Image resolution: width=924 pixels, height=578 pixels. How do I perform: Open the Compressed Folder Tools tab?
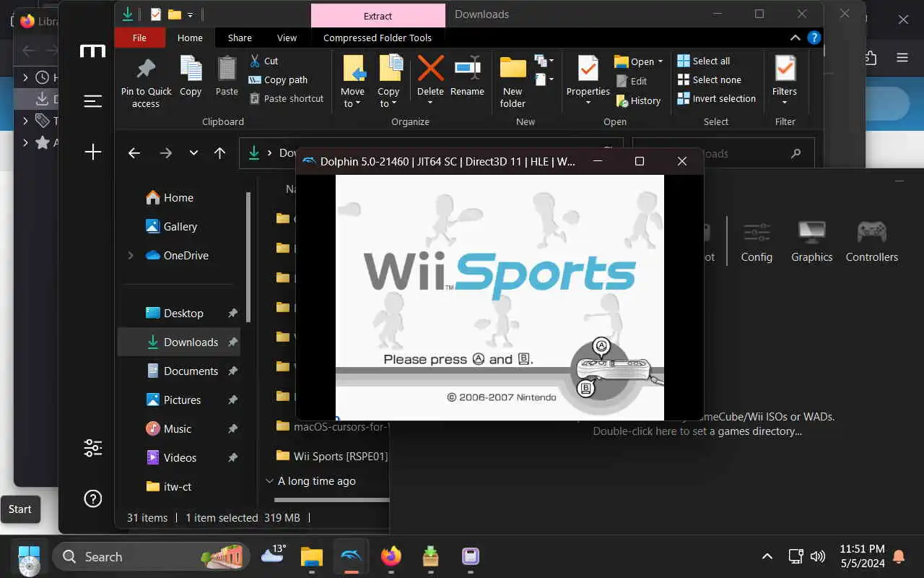coord(378,38)
